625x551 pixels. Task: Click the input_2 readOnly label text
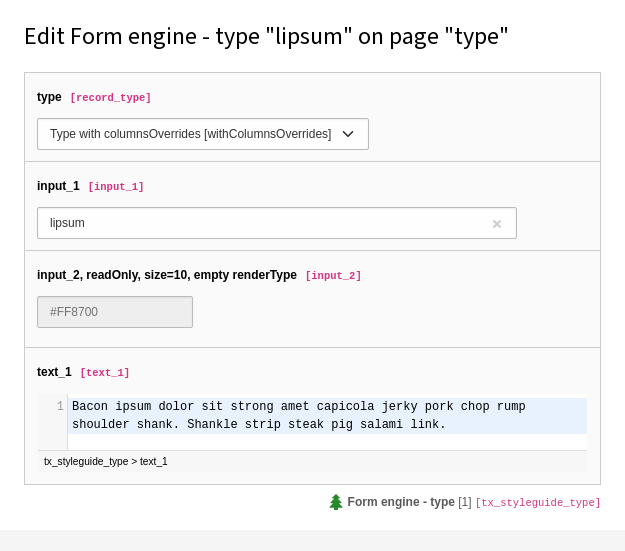[x=167, y=275]
